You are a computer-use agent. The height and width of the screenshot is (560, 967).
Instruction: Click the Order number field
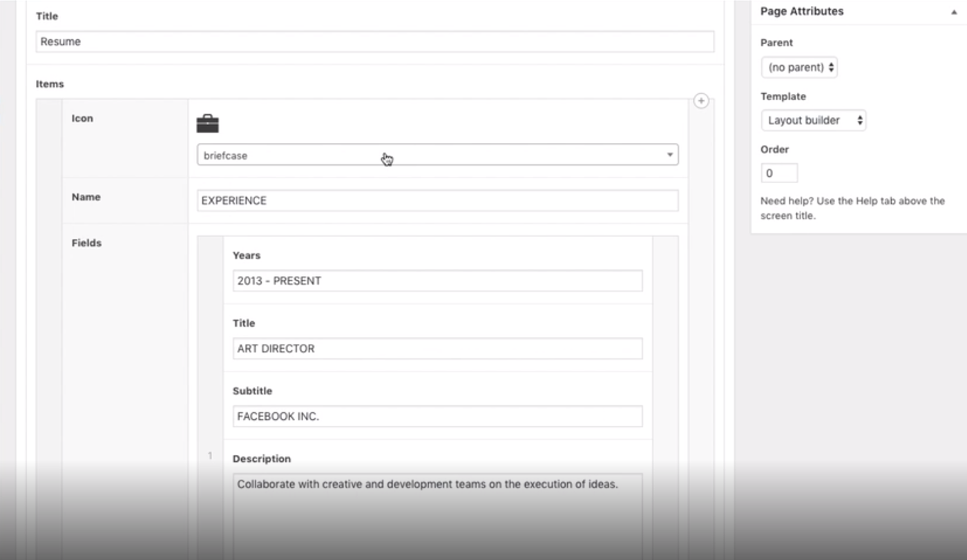[x=779, y=173]
